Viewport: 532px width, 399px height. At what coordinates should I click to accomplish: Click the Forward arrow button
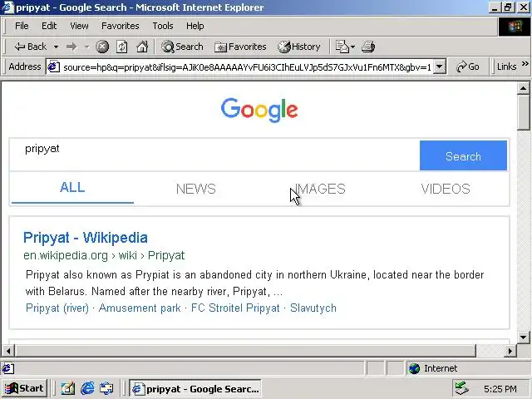coord(71,47)
